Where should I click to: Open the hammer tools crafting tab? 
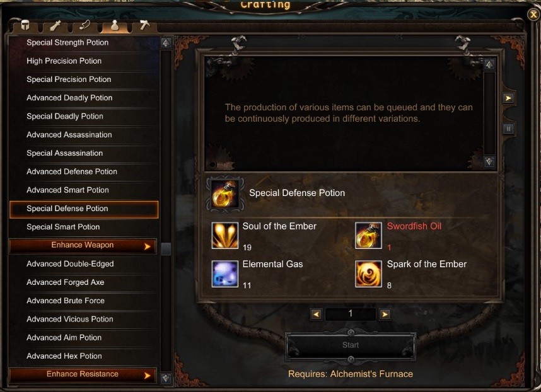(x=145, y=25)
